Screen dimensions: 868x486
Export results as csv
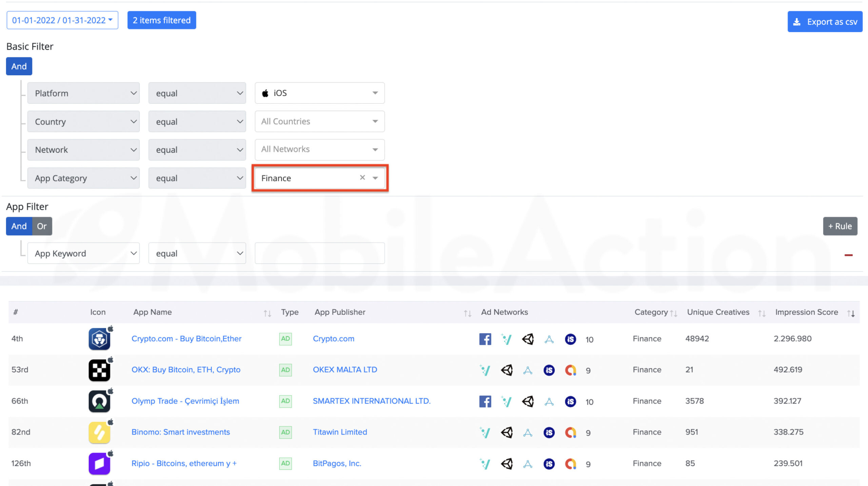[x=825, y=22]
